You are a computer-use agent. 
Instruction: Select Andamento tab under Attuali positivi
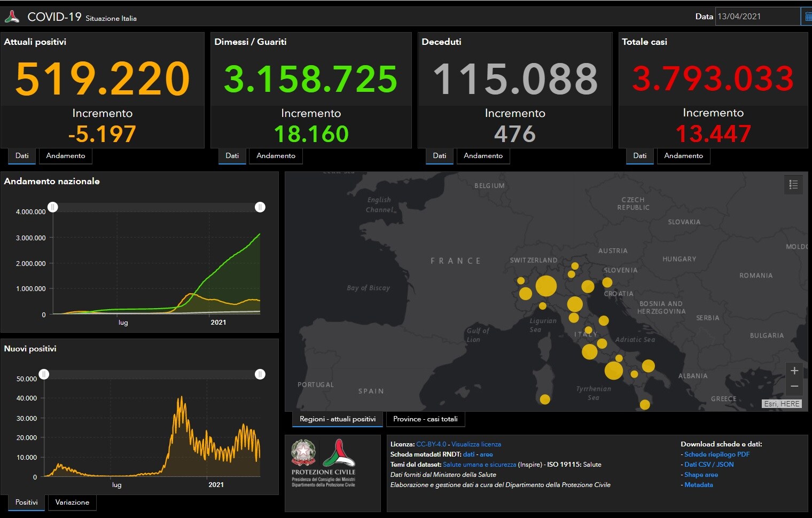(x=66, y=156)
